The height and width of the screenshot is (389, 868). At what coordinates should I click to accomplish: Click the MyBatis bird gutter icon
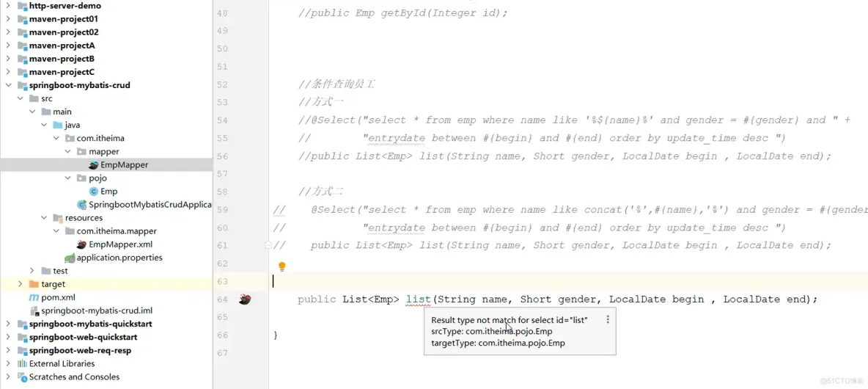[x=246, y=299]
